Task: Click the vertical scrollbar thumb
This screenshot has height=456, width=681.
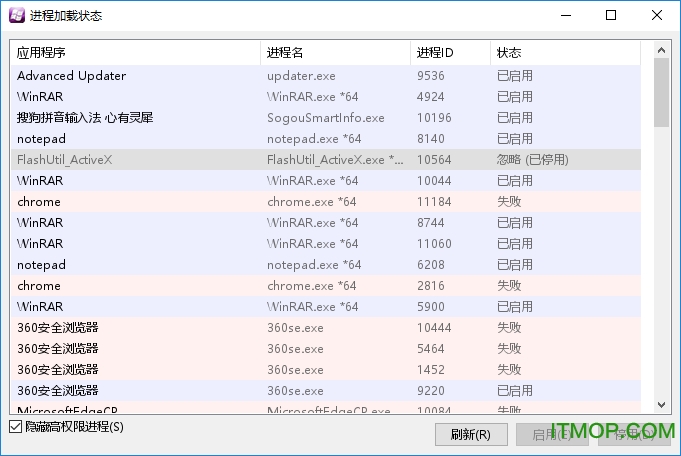Action: 661,93
